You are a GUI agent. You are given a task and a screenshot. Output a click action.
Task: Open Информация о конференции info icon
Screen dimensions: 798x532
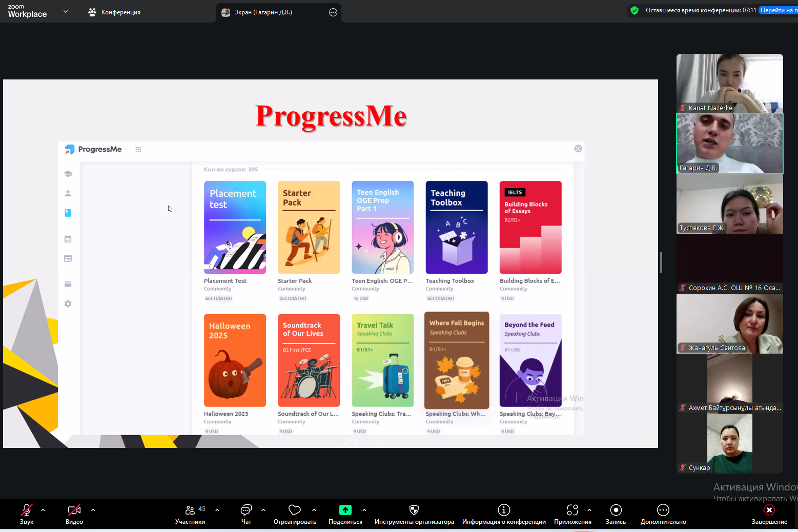coord(504,510)
